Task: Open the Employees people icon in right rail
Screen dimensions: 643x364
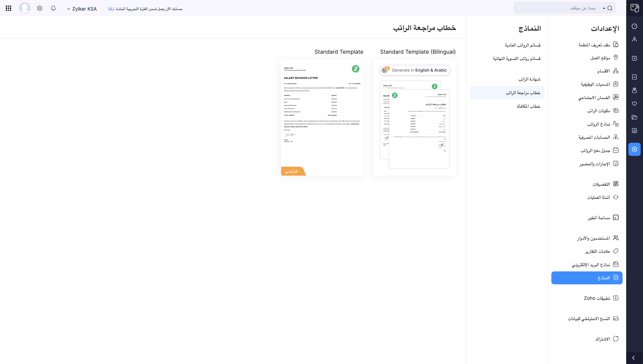Action: [634, 39]
